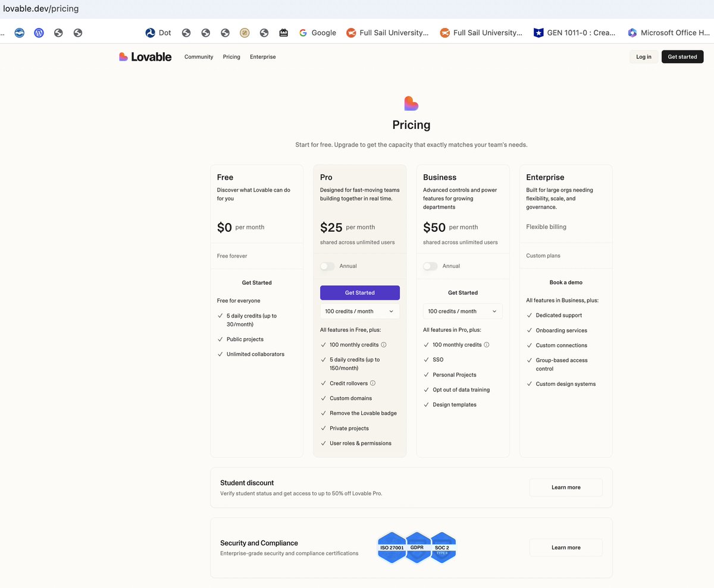This screenshot has width=714, height=588.
Task: Click Learn more about the student discount
Action: coord(565,487)
